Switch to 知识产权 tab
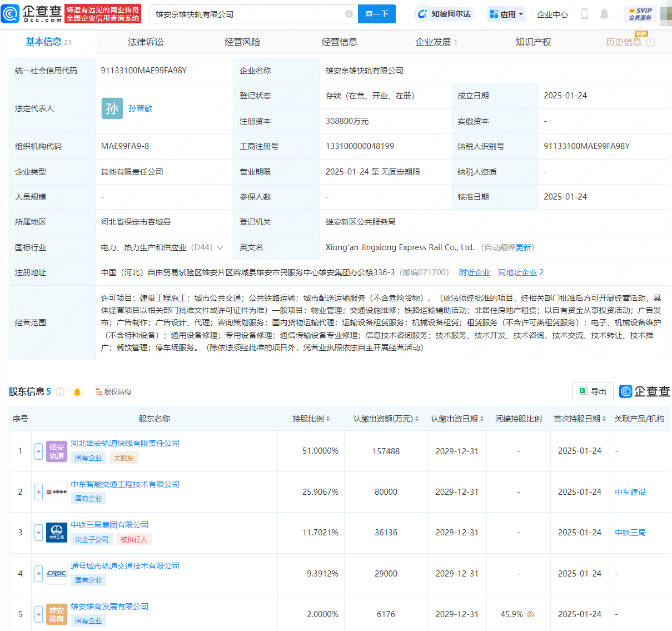The image size is (672, 631). point(533,42)
